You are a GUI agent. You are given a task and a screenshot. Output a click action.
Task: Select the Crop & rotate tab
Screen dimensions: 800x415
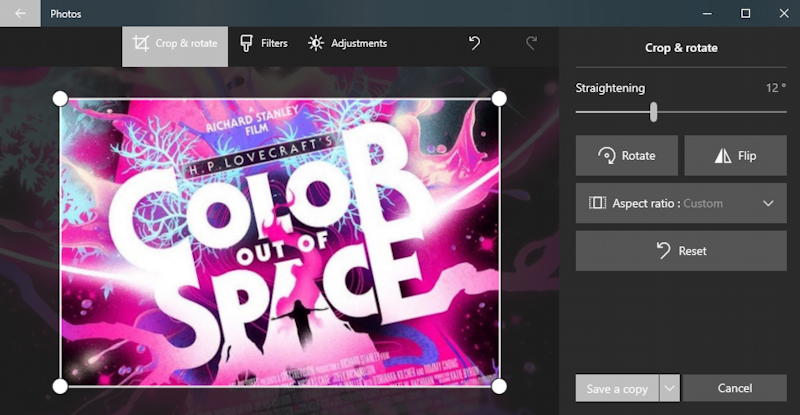point(175,46)
